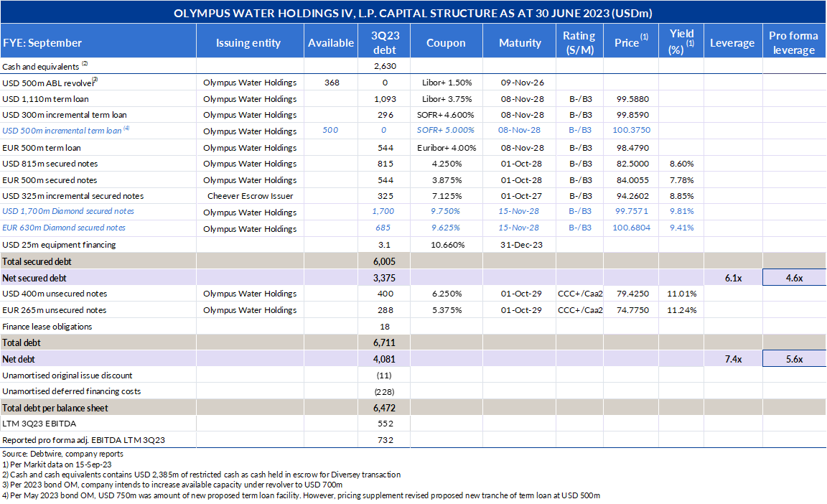827x504 pixels.
Task: Click the 'Cash and equivalents' row label
Action: 41,67
